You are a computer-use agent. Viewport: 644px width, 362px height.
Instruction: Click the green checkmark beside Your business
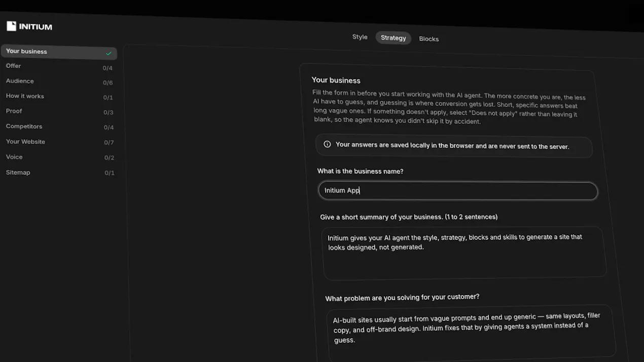[x=109, y=53]
